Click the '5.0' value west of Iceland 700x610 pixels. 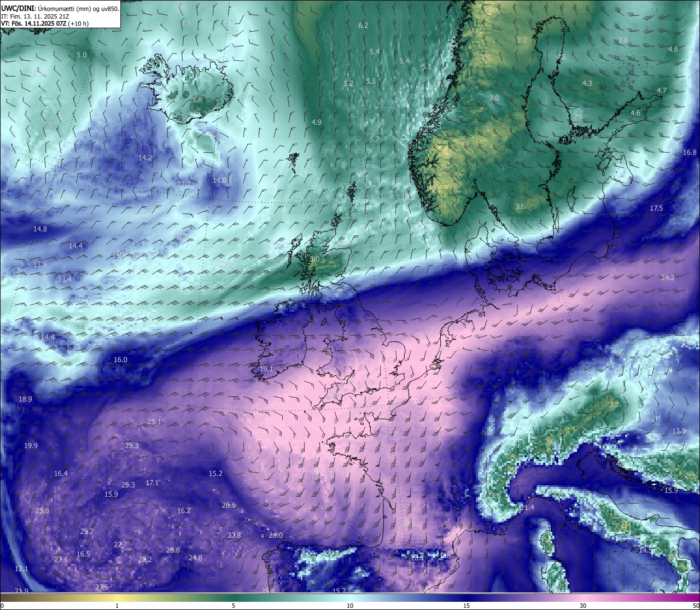pos(81,55)
